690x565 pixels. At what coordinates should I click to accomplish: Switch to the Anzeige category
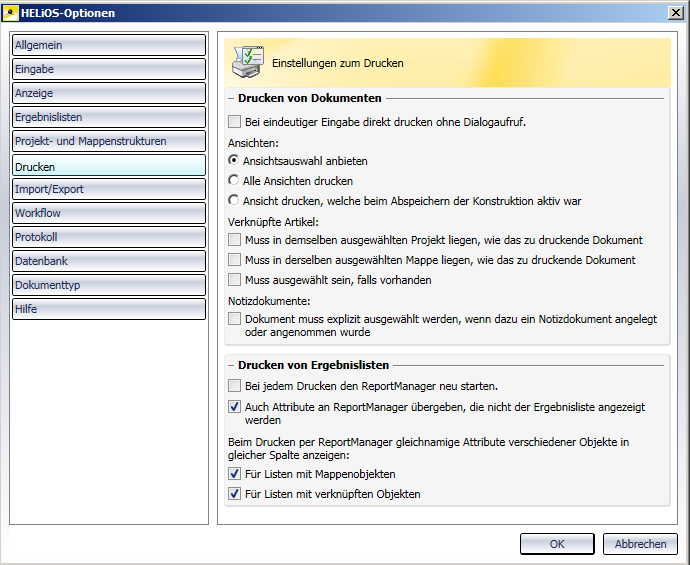point(109,93)
